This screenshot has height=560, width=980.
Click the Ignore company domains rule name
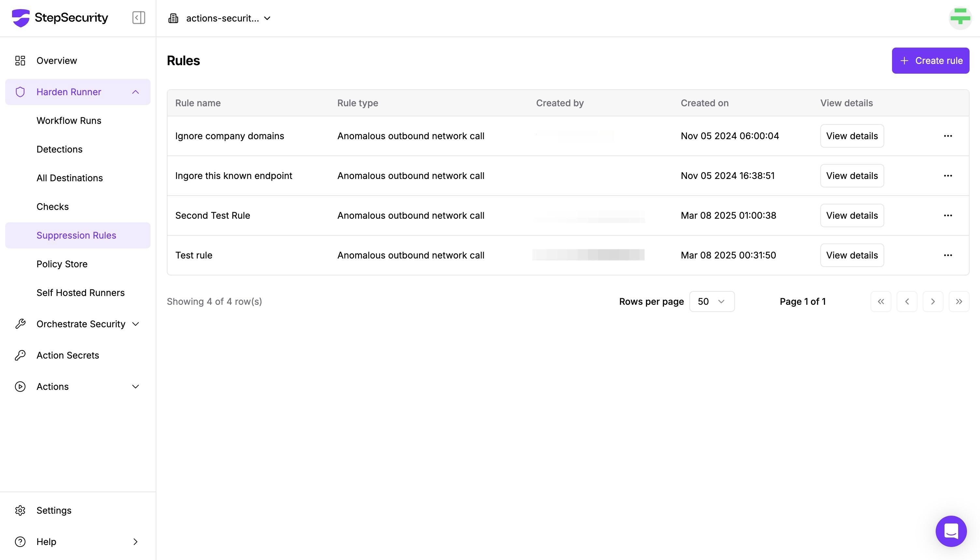point(230,136)
